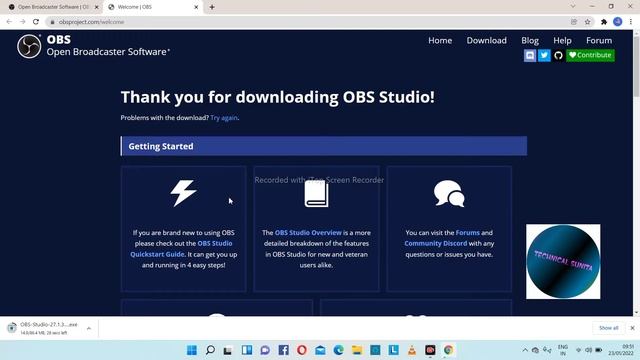Open the OBS Studio Overview link
Viewport: 640px width, 360px height.
click(308, 233)
